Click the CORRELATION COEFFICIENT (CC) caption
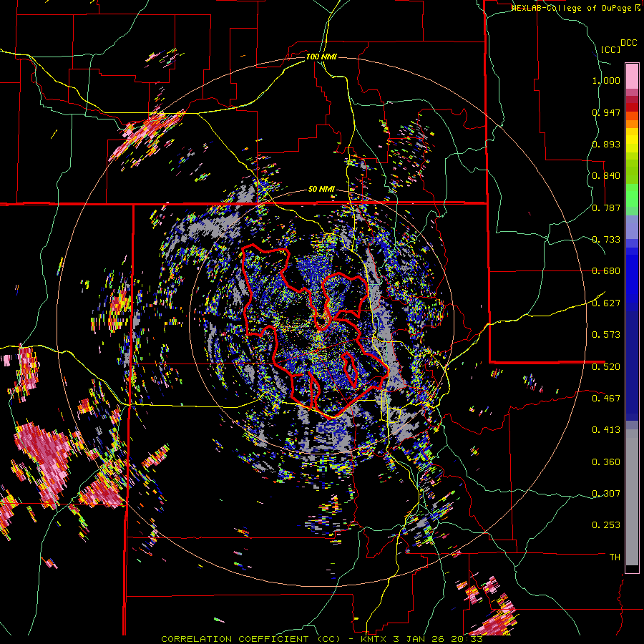 [x=251, y=639]
